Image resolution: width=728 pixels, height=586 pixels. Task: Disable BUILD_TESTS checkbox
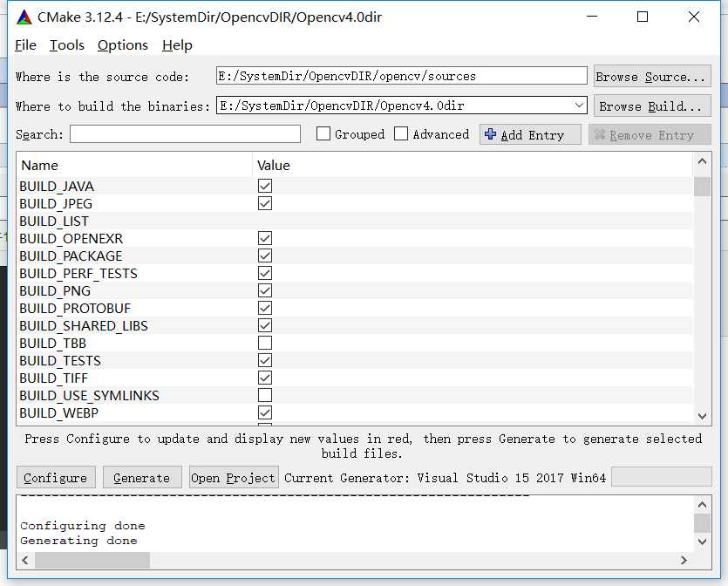[265, 360]
